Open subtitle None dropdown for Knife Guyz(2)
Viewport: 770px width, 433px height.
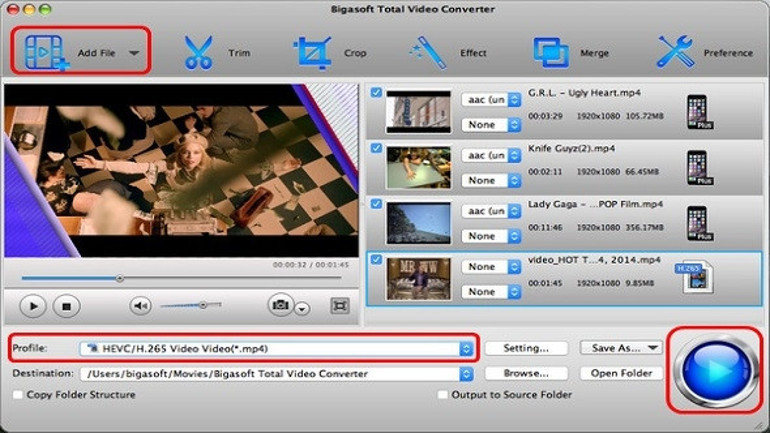[491, 180]
